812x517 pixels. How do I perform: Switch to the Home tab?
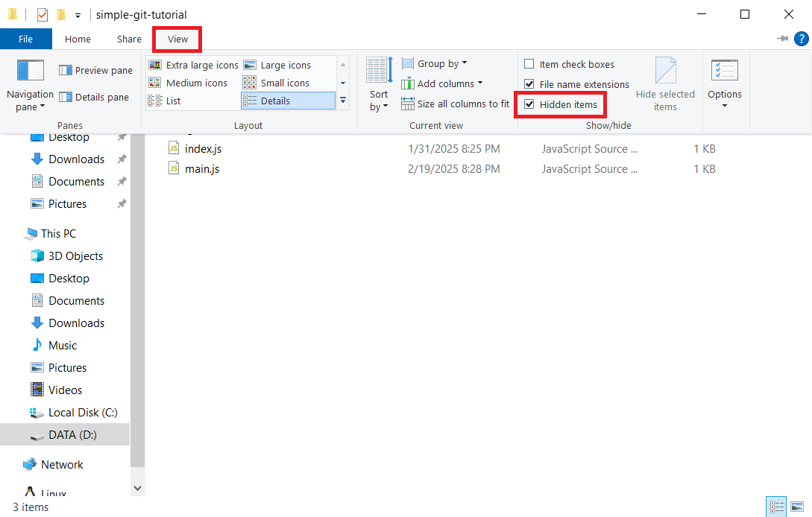coord(78,39)
